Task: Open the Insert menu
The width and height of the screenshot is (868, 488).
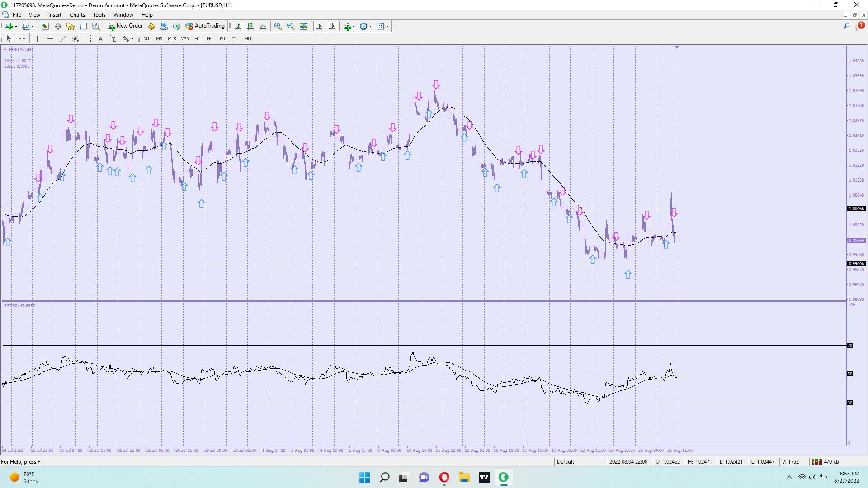Action: point(55,15)
